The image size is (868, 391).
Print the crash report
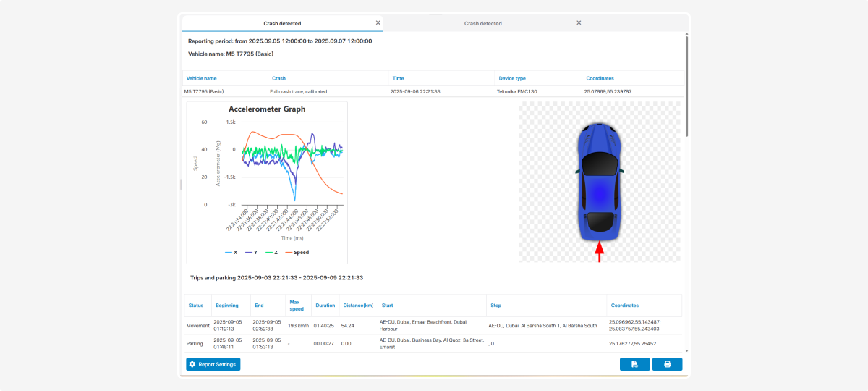click(x=667, y=364)
